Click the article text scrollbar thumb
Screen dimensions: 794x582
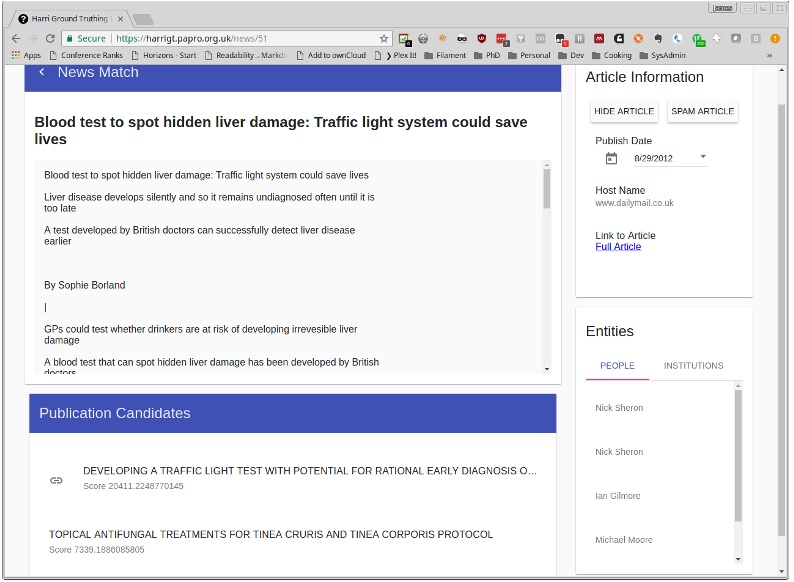tap(546, 189)
